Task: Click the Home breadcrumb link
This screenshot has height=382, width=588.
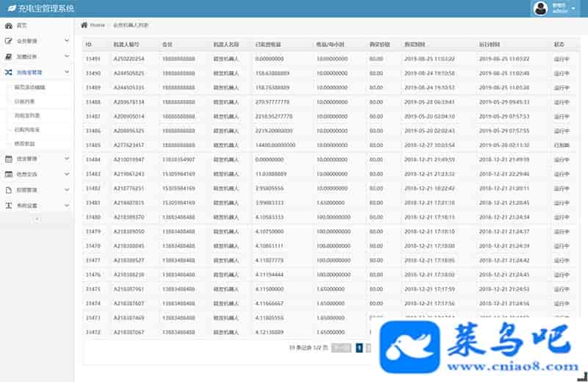Action: [97, 25]
